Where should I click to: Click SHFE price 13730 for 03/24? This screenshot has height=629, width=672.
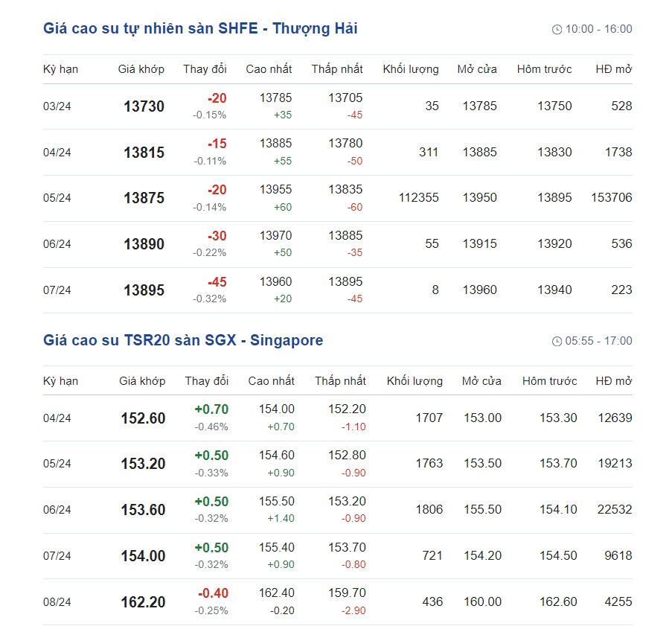(x=144, y=106)
